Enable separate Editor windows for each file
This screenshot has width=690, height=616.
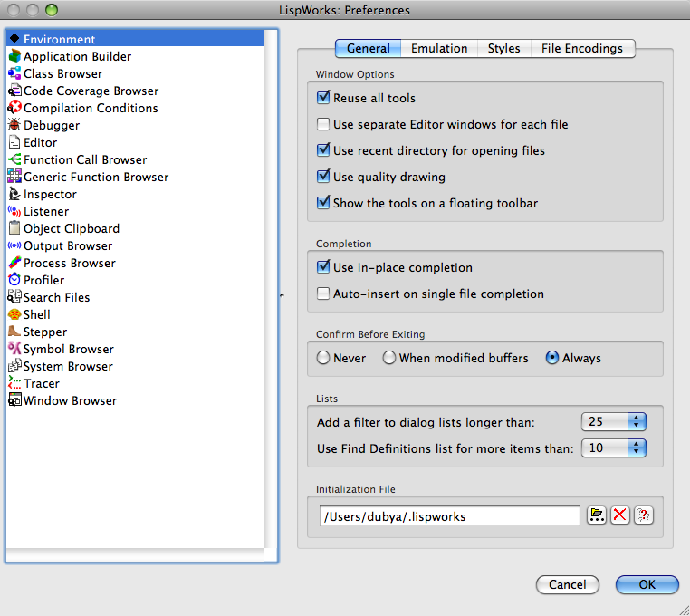[323, 124]
